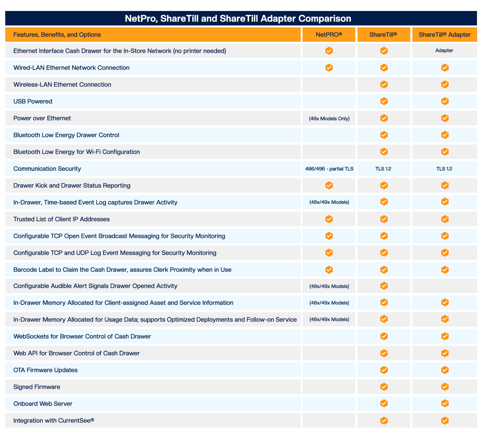Click ShareTill checkmark for Onboard Web Server

click(x=384, y=403)
